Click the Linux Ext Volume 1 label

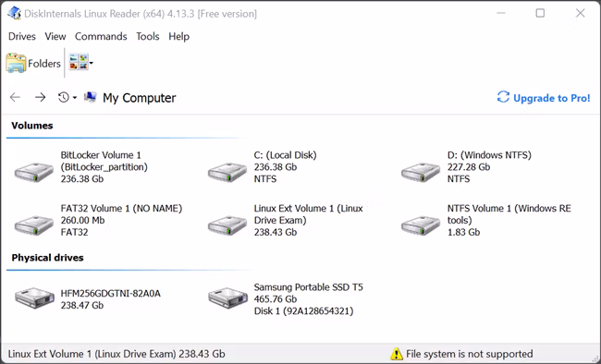coord(308,214)
